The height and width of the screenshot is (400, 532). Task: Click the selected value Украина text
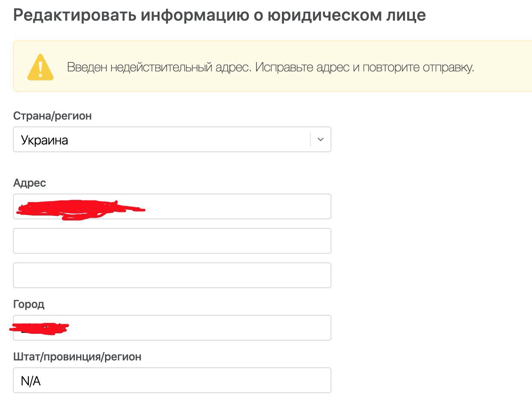click(44, 140)
